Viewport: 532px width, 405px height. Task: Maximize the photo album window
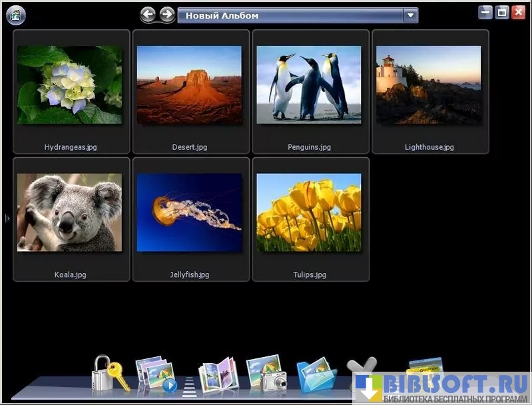pos(502,12)
